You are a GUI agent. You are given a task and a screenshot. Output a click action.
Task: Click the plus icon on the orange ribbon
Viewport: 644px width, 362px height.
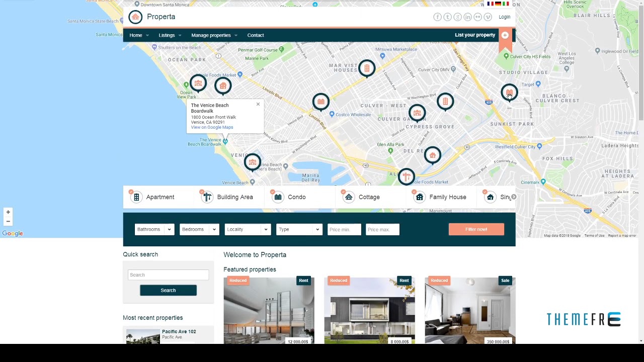(505, 35)
